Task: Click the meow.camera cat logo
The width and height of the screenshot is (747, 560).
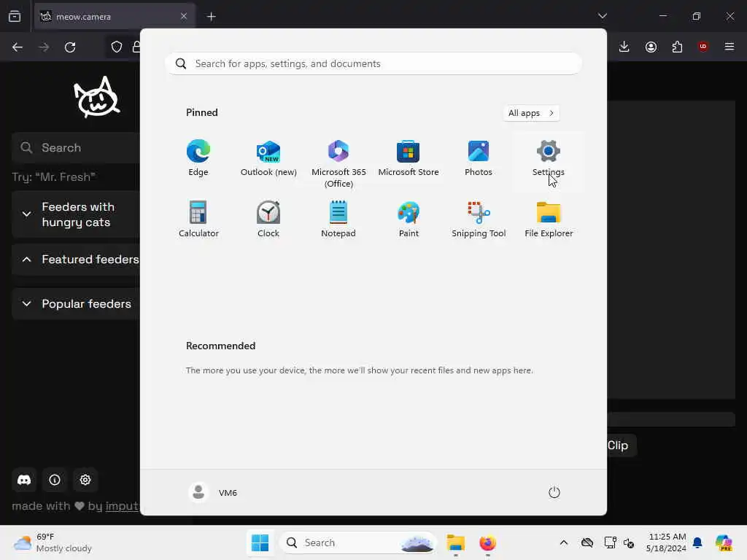Action: 97,98
